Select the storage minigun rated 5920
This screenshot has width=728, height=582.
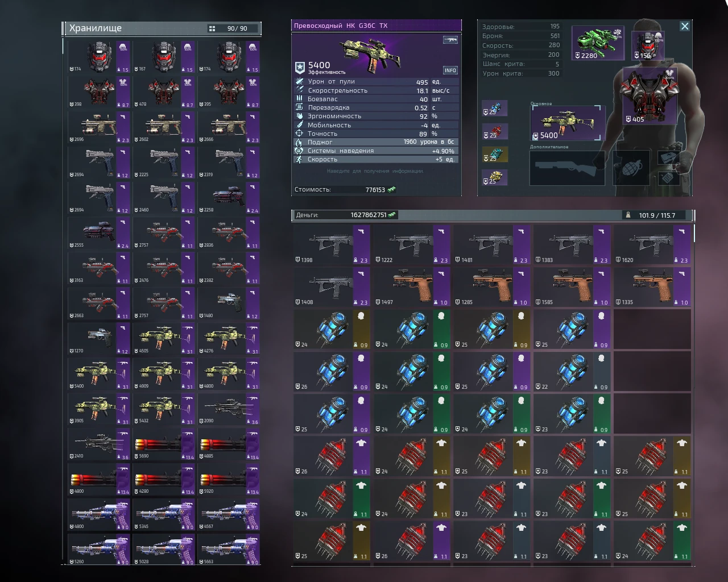pos(229,480)
